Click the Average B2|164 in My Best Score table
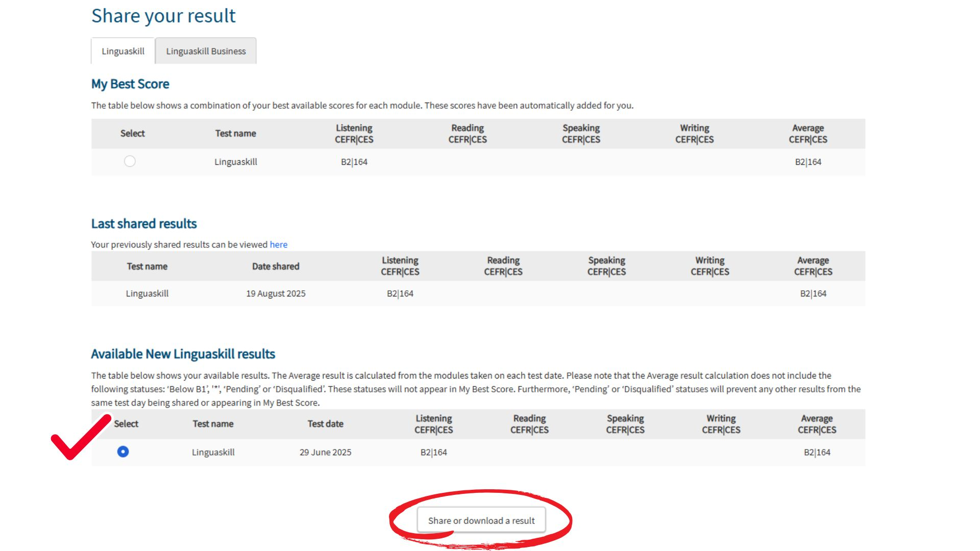Image resolution: width=980 pixels, height=551 pixels. point(808,162)
